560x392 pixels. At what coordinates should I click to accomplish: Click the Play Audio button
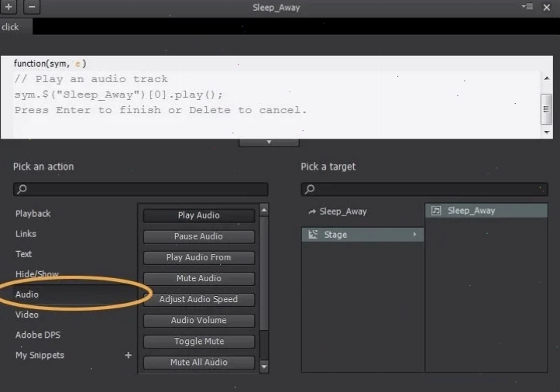[x=199, y=215]
